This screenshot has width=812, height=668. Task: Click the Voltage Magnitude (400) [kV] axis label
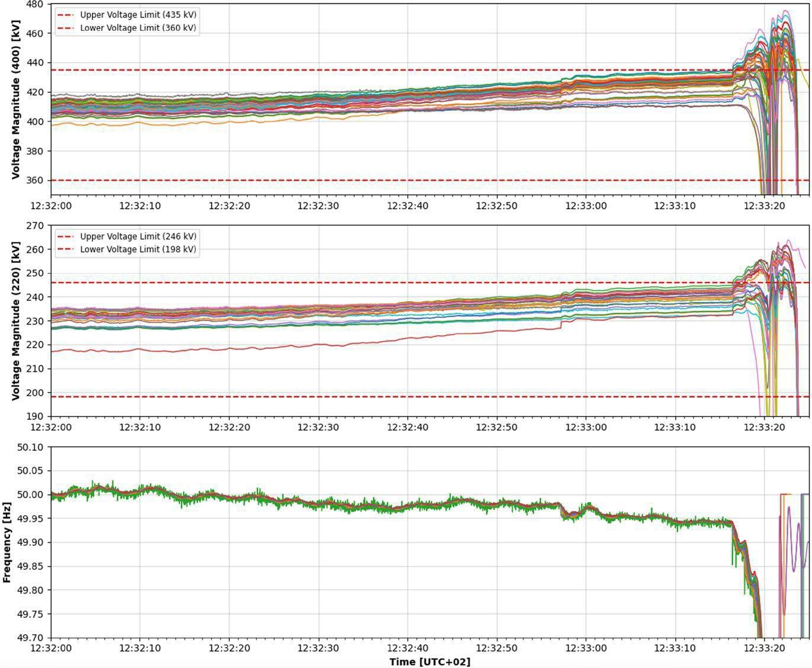tap(16, 100)
